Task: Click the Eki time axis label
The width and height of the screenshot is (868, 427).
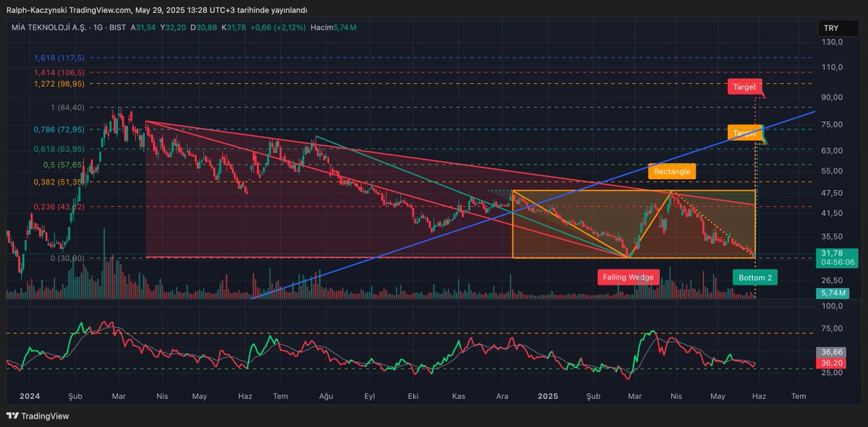Action: coord(414,397)
